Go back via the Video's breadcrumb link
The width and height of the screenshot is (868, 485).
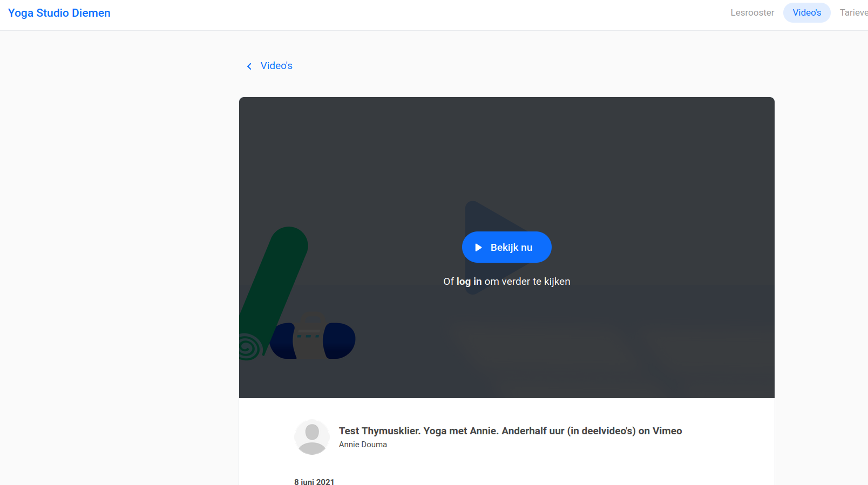tap(276, 66)
